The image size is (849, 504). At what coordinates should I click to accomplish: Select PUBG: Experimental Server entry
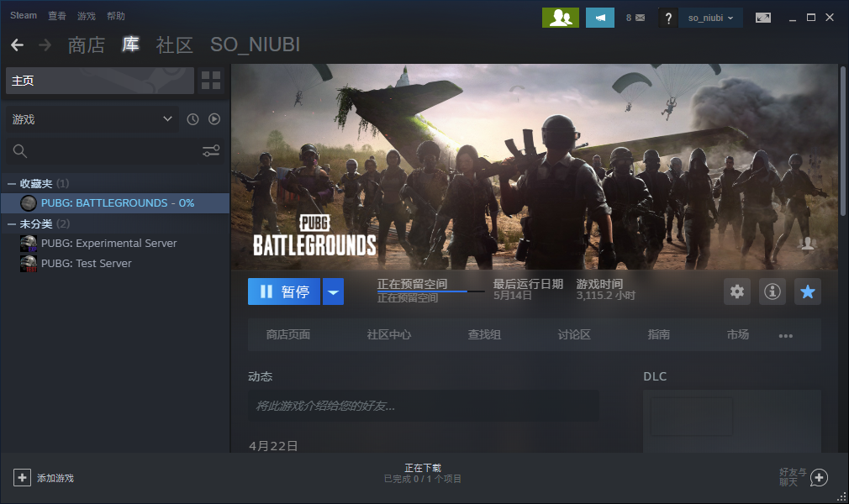[x=115, y=244]
